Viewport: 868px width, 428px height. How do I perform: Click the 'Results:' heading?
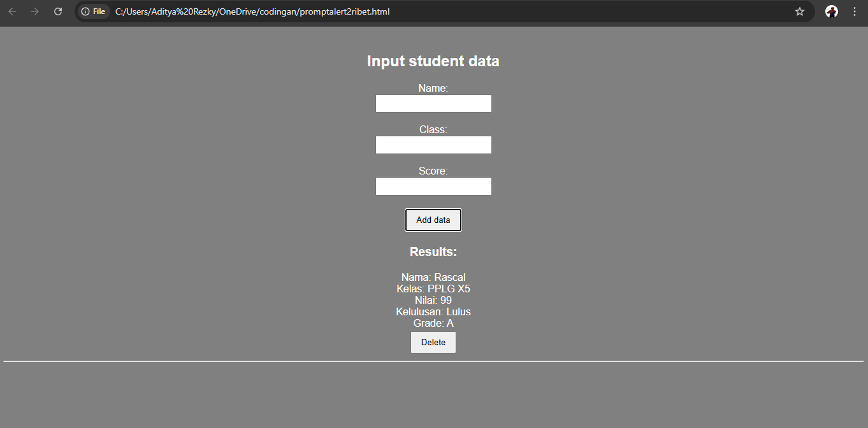point(433,252)
